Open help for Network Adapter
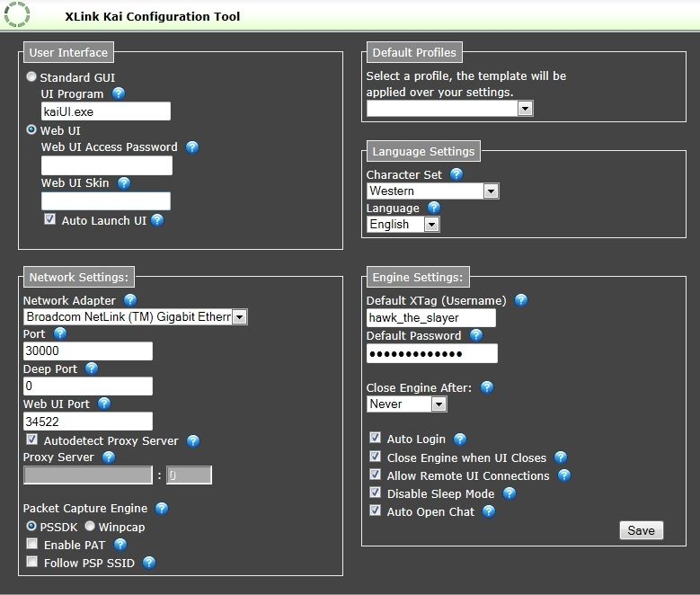This screenshot has width=700, height=595. tap(130, 300)
